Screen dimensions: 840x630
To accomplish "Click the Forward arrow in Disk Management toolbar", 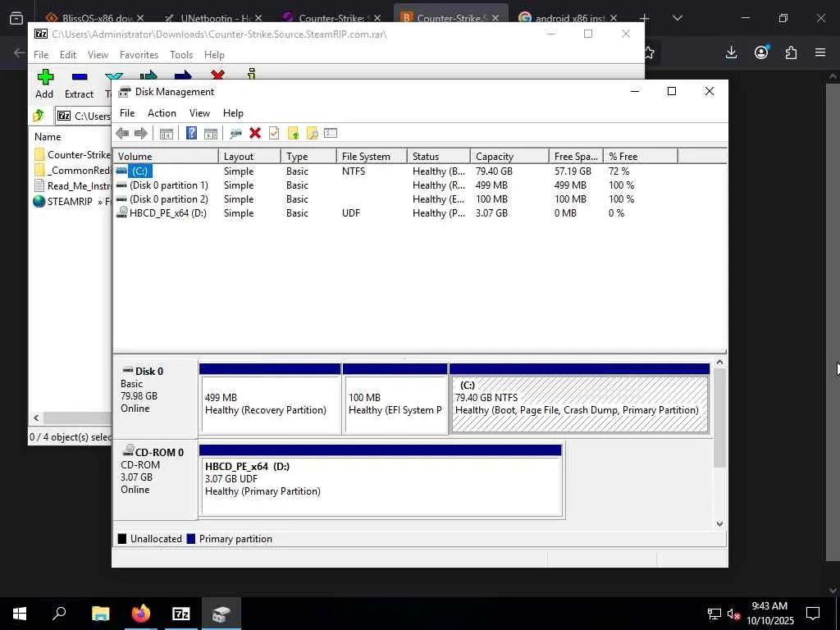I will pyautogui.click(x=141, y=134).
